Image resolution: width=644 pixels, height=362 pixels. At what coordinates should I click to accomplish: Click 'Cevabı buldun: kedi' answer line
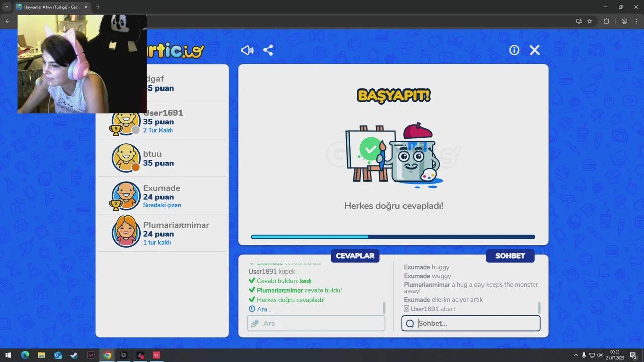coord(280,281)
